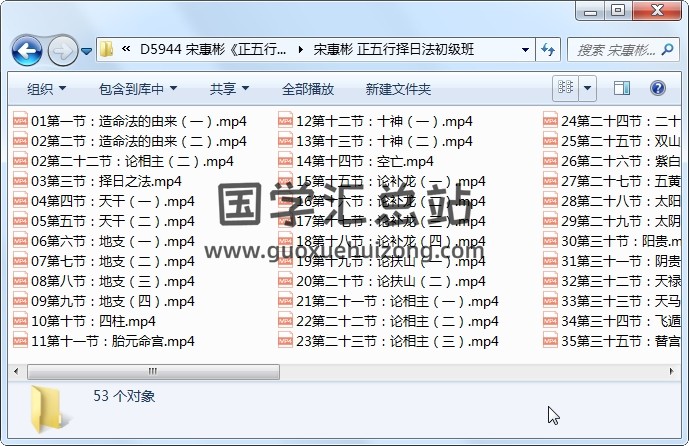Click the folder icon in address bar
689x446 pixels.
click(x=107, y=49)
